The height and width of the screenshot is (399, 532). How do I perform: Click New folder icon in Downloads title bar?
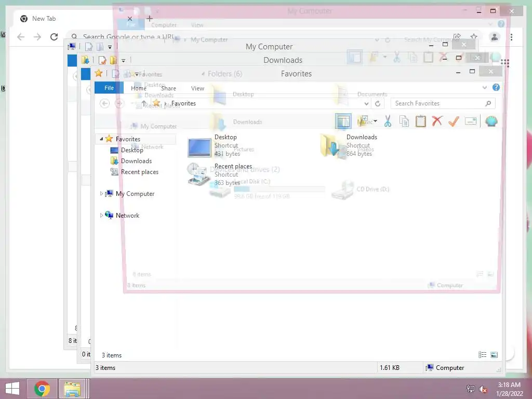pyautogui.click(x=113, y=60)
